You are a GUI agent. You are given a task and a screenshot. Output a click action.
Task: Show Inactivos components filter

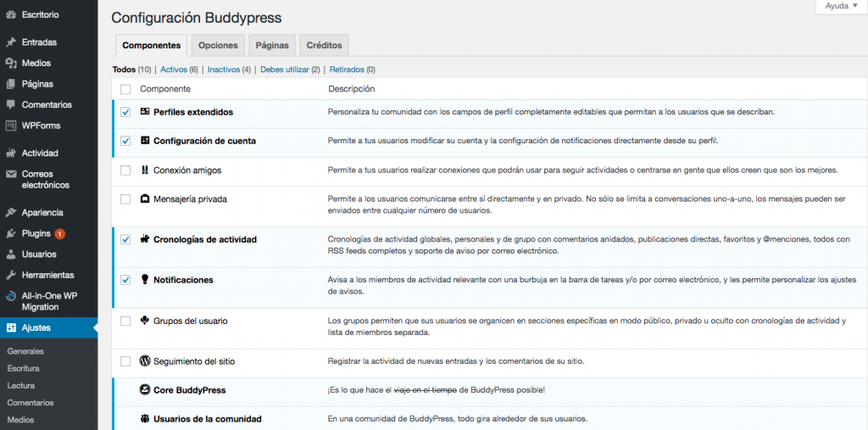click(224, 70)
